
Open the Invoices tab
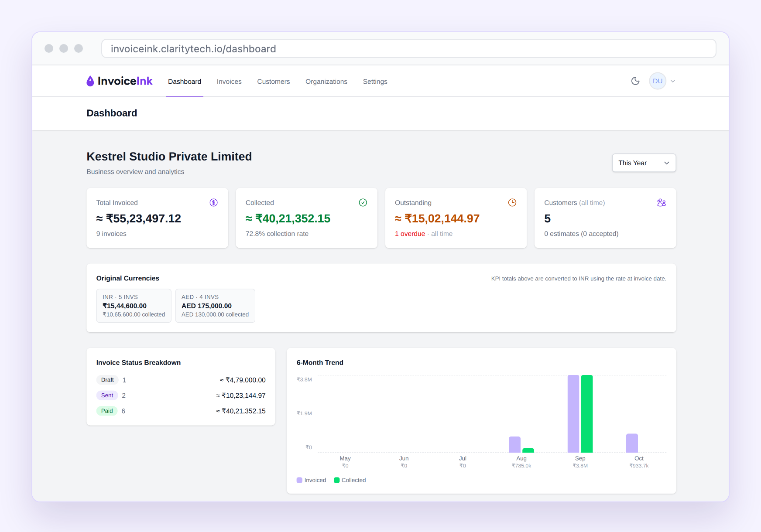(229, 82)
